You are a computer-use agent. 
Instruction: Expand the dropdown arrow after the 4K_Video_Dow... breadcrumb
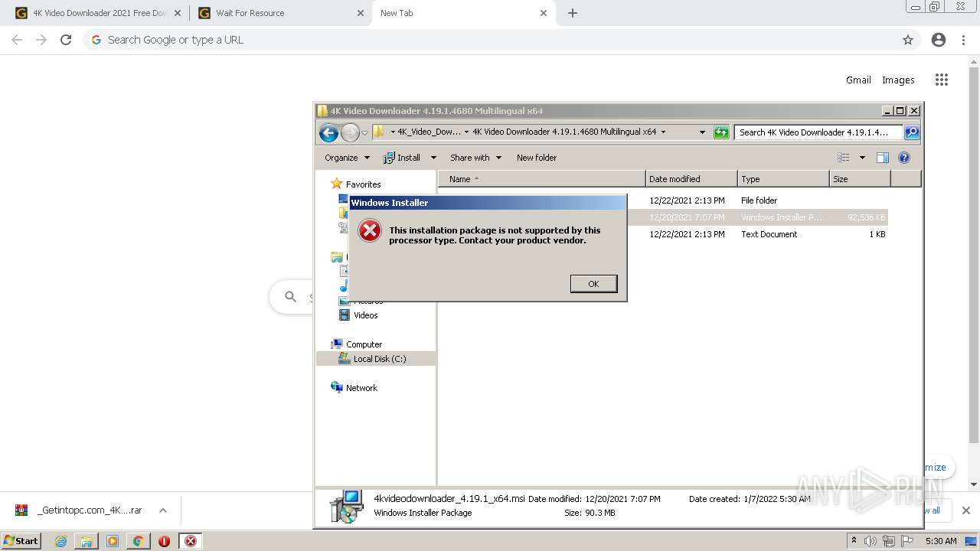(466, 132)
